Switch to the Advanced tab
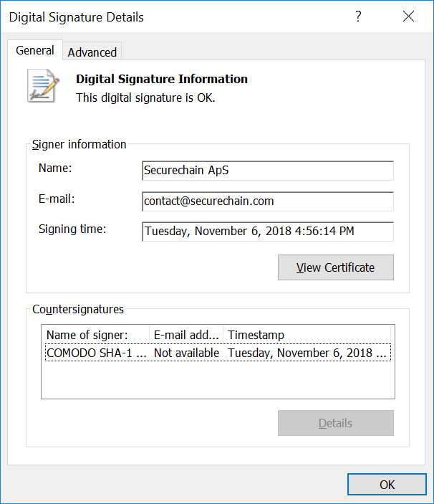Image resolution: width=434 pixels, height=504 pixels. pyautogui.click(x=92, y=52)
